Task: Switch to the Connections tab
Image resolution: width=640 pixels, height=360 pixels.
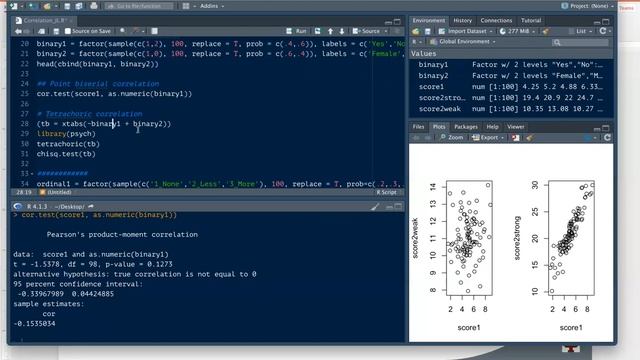Action: coord(496,20)
